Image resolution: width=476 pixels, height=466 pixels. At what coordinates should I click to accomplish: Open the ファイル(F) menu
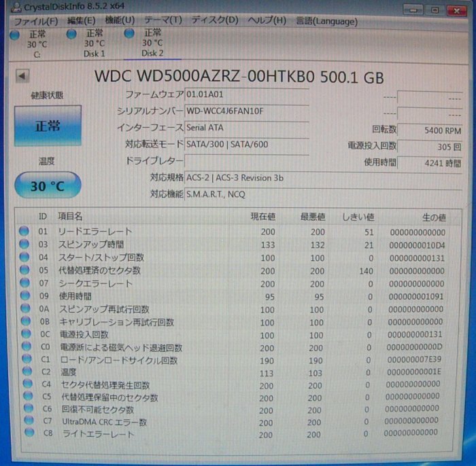pyautogui.click(x=36, y=21)
